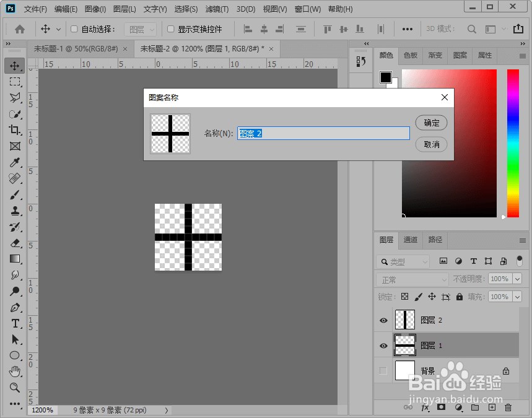
Task: Open the History panel icon
Action: (361, 61)
